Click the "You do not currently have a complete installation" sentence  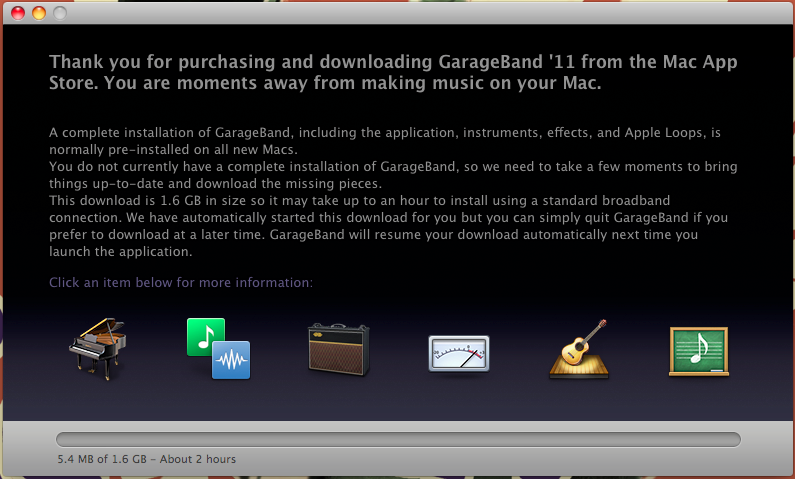point(393,175)
